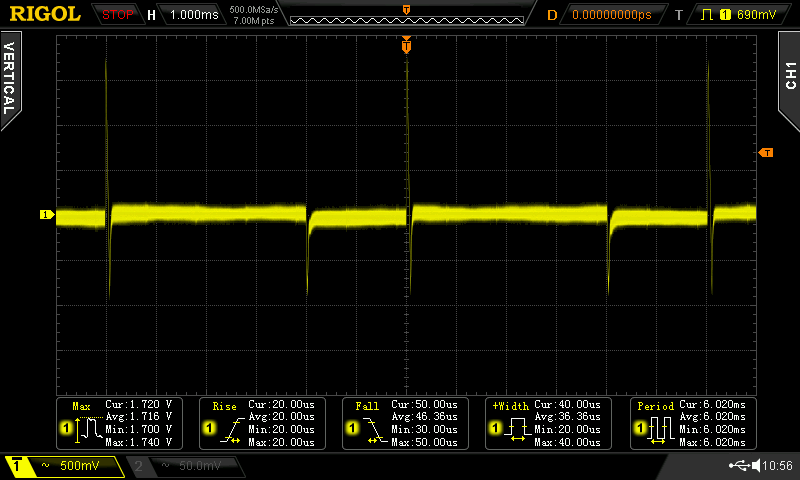Select the 690mV trigger level readout

(755, 15)
